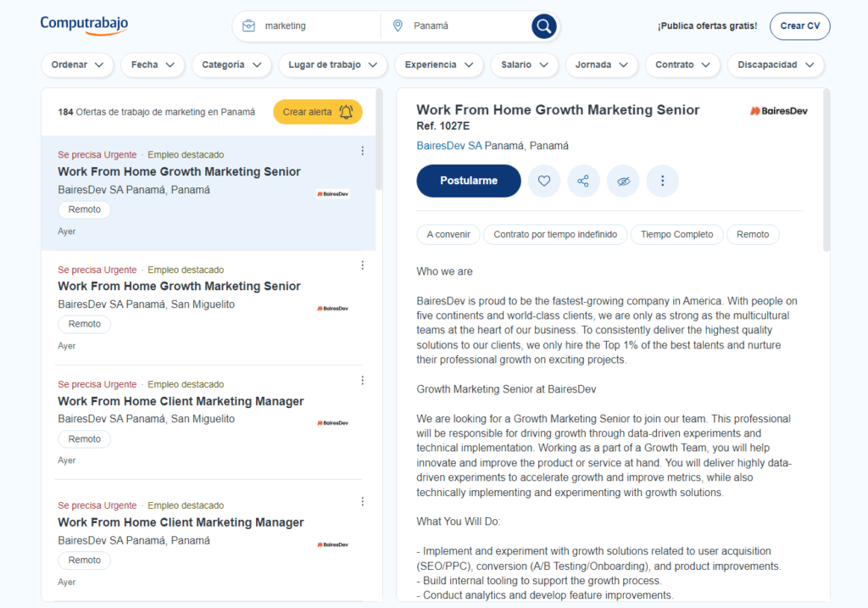Open three-dot menu of last Client Marketing Manager card
This screenshot has width=868, height=608.
(363, 501)
